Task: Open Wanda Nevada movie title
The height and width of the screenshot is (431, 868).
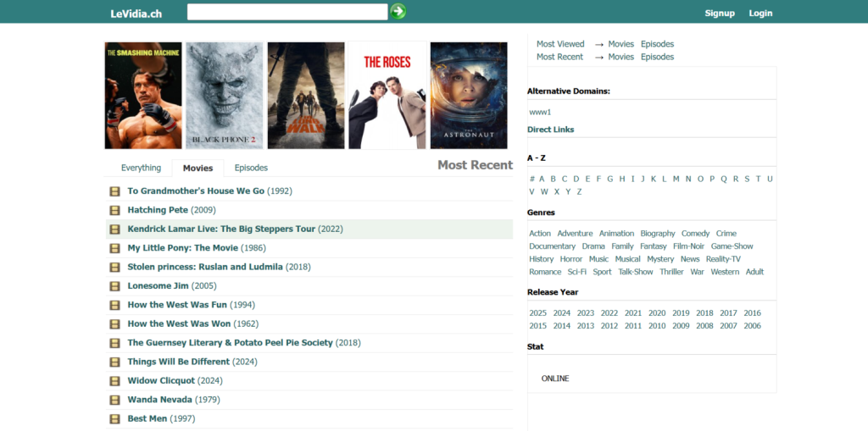Action: pos(160,399)
